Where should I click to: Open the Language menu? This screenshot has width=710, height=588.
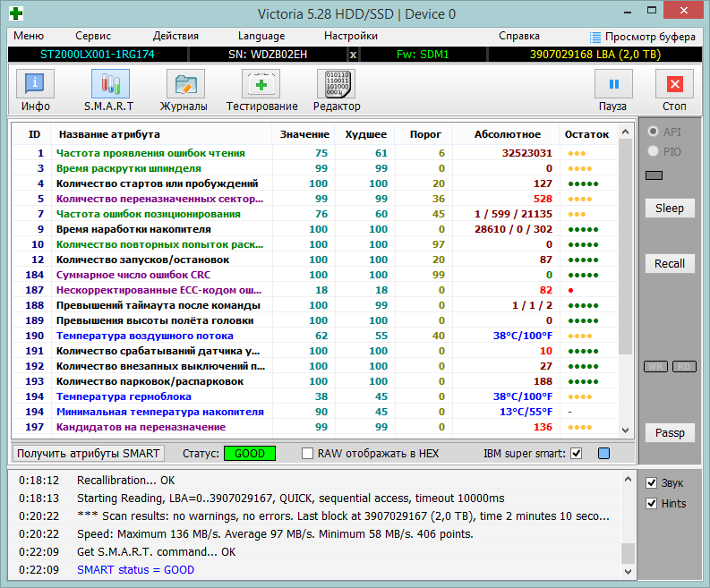pos(261,36)
